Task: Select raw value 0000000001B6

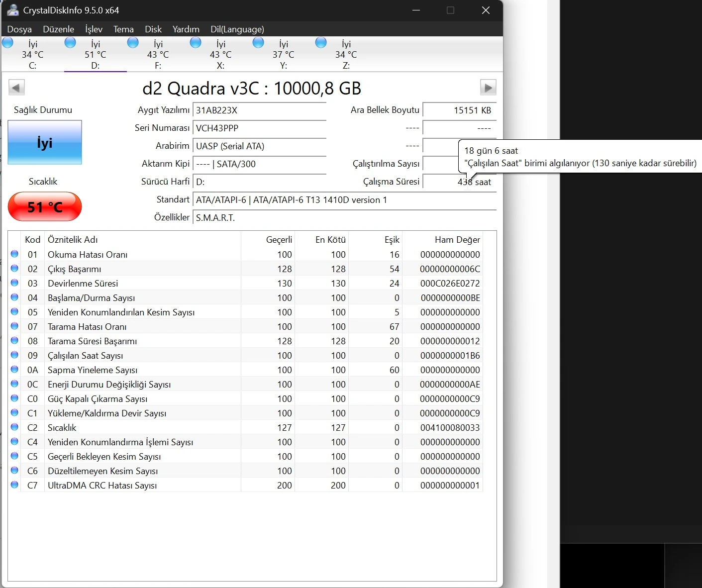Action: point(450,356)
